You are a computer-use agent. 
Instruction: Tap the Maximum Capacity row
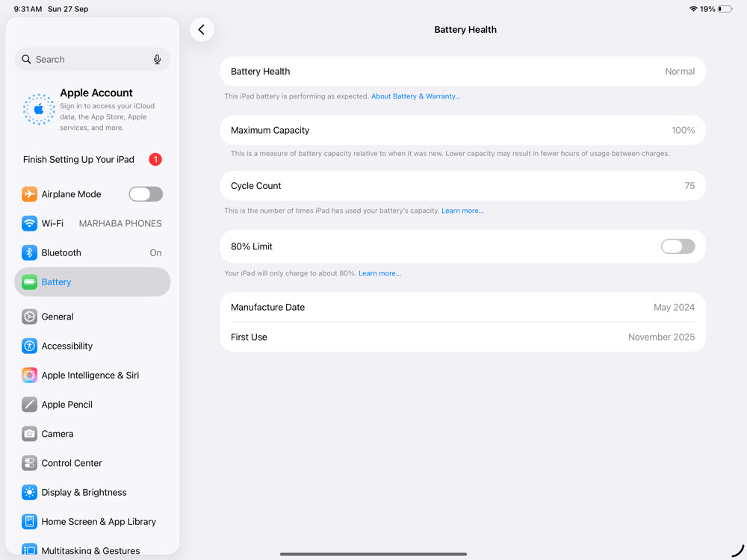point(462,130)
